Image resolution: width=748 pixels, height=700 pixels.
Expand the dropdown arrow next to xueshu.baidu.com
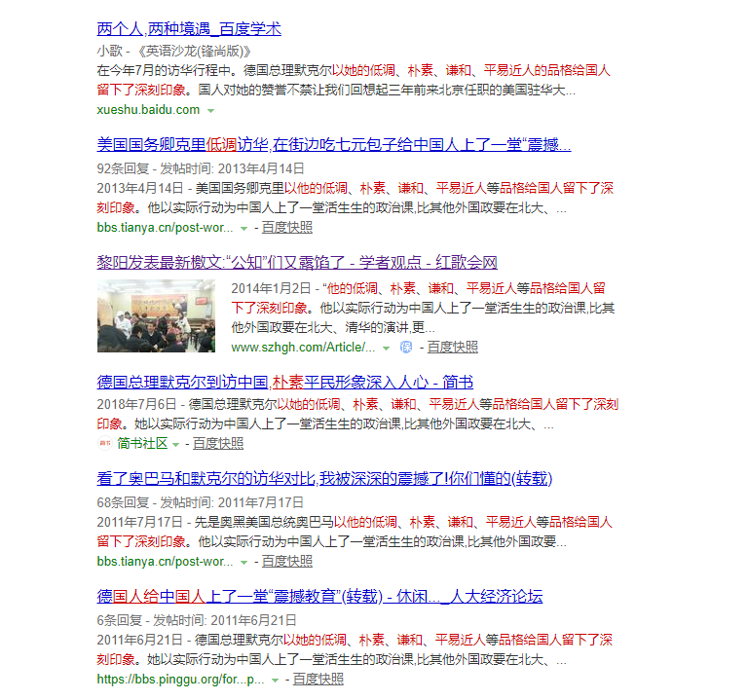pyautogui.click(x=210, y=111)
